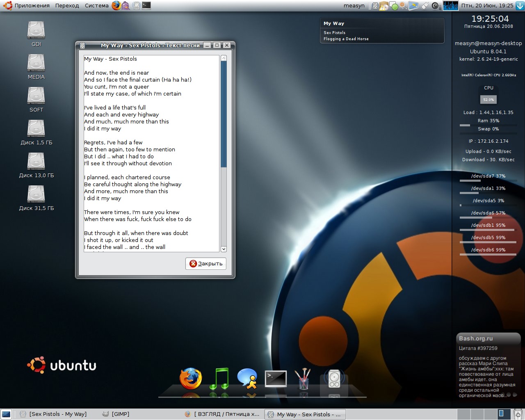Open the trash icon in the bottom panel
This screenshot has height=420, width=525.
(518, 414)
